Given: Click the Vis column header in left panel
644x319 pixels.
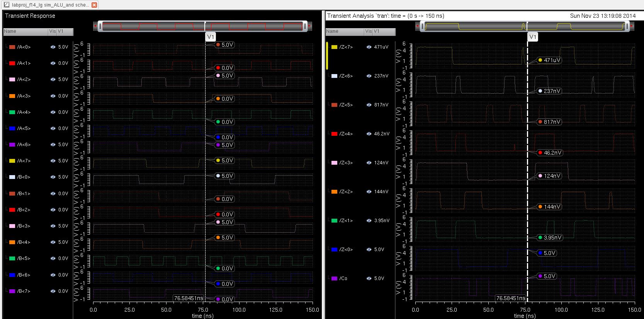Looking at the screenshot, I should click(x=53, y=32).
